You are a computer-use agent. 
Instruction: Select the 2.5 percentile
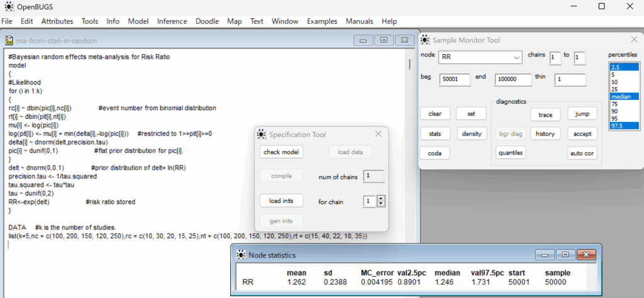coord(624,67)
